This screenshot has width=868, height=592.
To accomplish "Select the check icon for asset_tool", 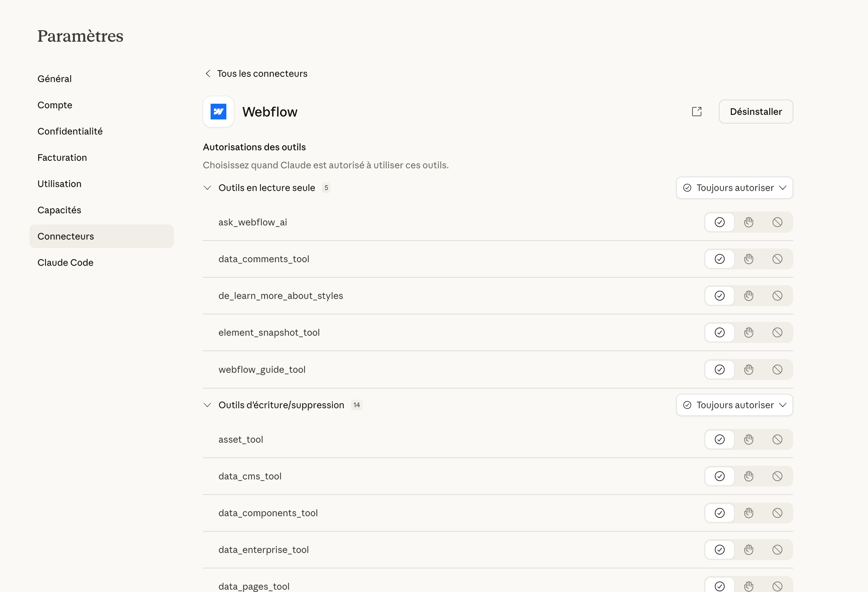I will 719,439.
